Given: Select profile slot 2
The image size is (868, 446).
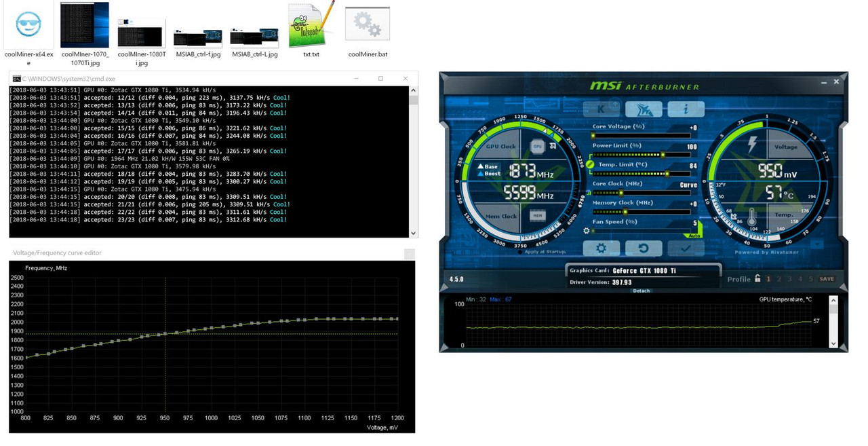Looking at the screenshot, I should [x=779, y=279].
